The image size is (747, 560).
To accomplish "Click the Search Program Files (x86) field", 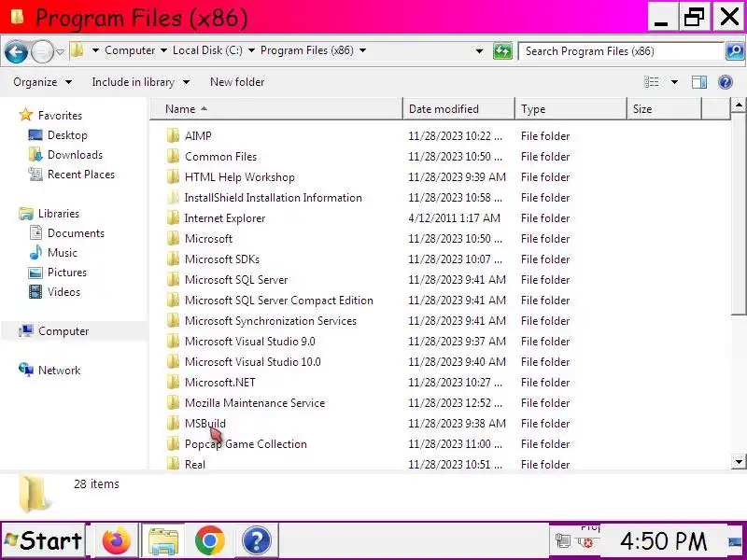I will [x=621, y=51].
